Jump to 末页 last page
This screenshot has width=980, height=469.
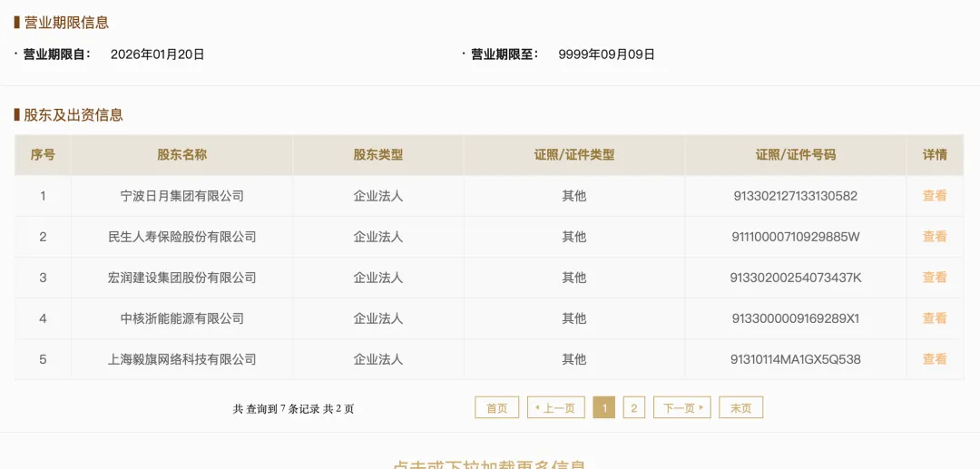tap(740, 408)
